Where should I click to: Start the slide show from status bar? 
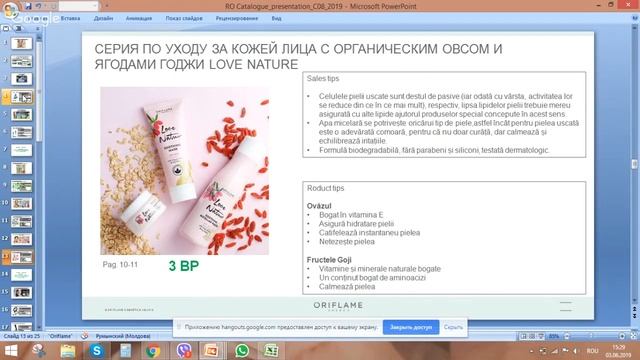pyautogui.click(x=541, y=336)
